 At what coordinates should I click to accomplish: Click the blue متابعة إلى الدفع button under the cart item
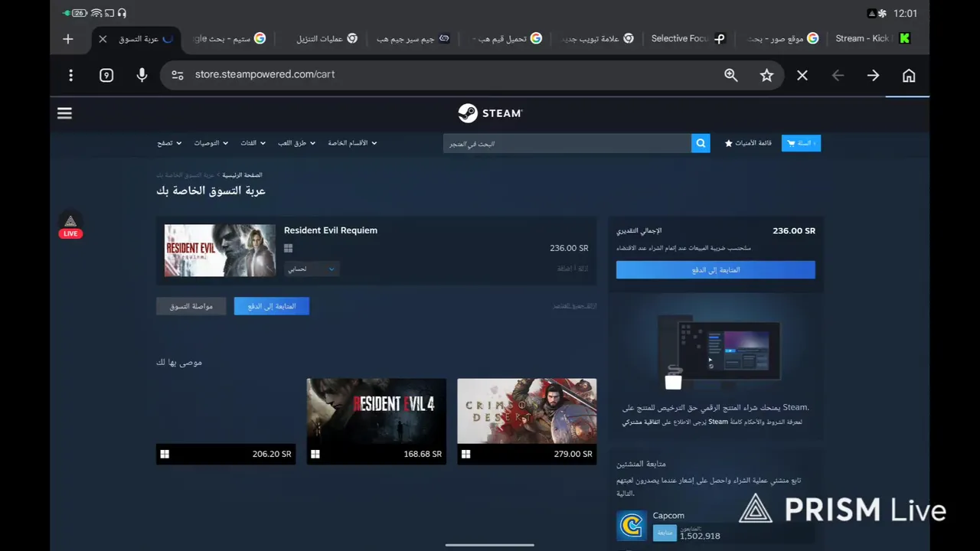pyautogui.click(x=272, y=306)
